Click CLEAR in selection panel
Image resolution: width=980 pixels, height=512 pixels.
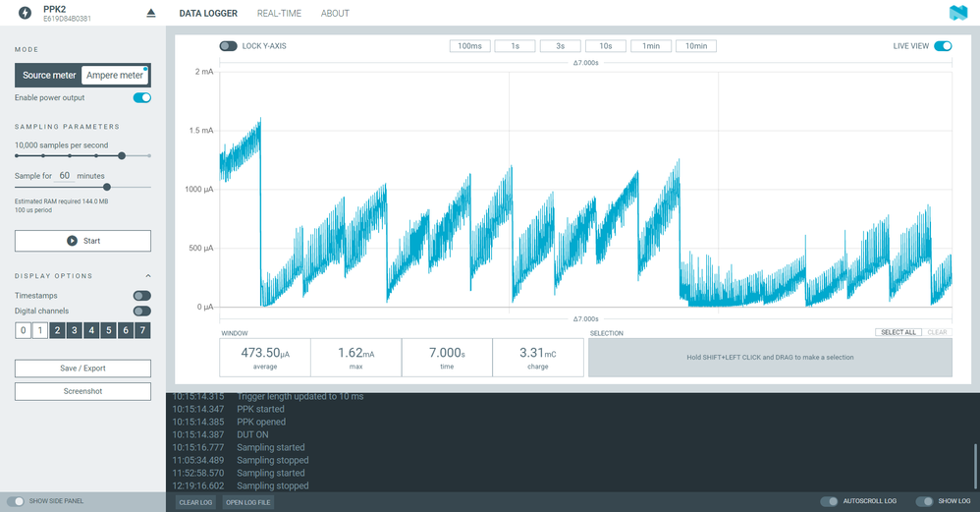[x=937, y=332]
